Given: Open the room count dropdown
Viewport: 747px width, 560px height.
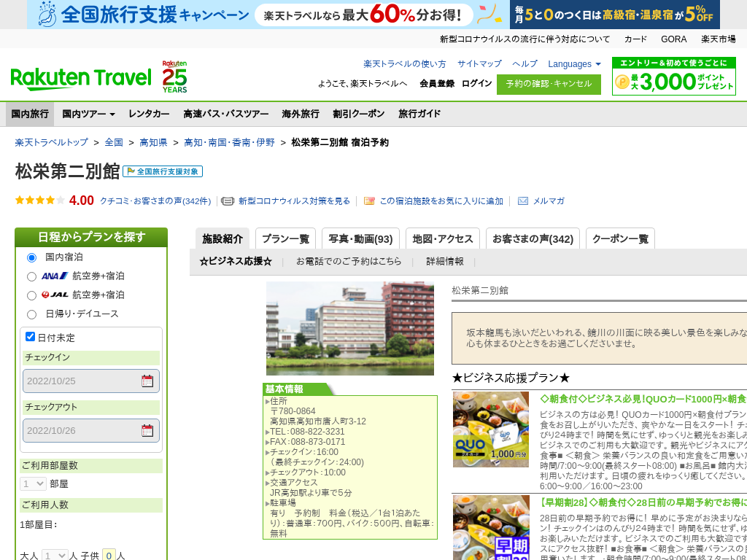Looking at the screenshot, I should 34,484.
